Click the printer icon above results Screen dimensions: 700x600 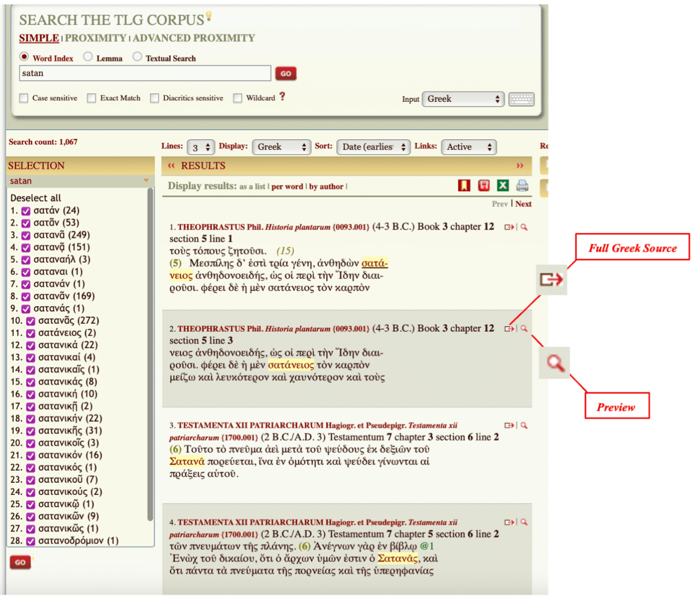[522, 185]
